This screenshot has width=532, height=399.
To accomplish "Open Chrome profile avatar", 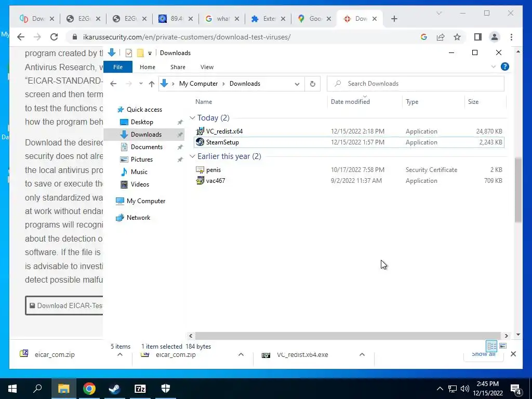I will coord(495,37).
